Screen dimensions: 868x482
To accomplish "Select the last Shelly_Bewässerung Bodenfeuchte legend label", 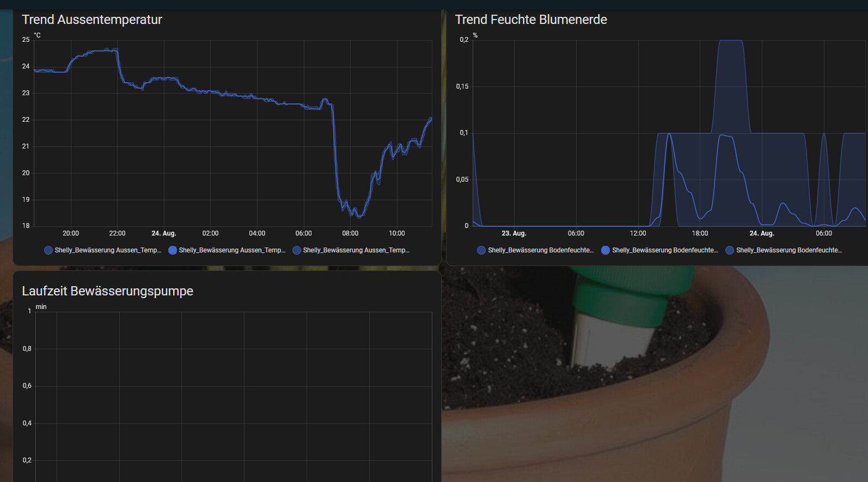I will pyautogui.click(x=789, y=250).
